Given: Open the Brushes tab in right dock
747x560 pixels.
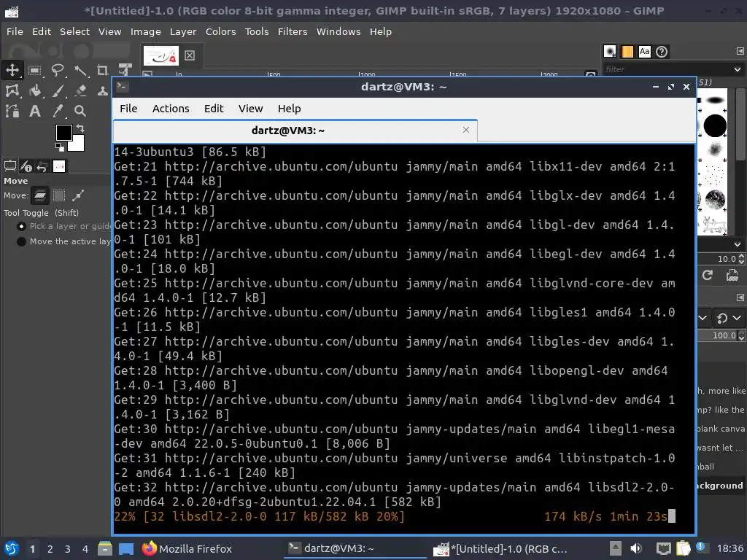Looking at the screenshot, I should point(610,52).
